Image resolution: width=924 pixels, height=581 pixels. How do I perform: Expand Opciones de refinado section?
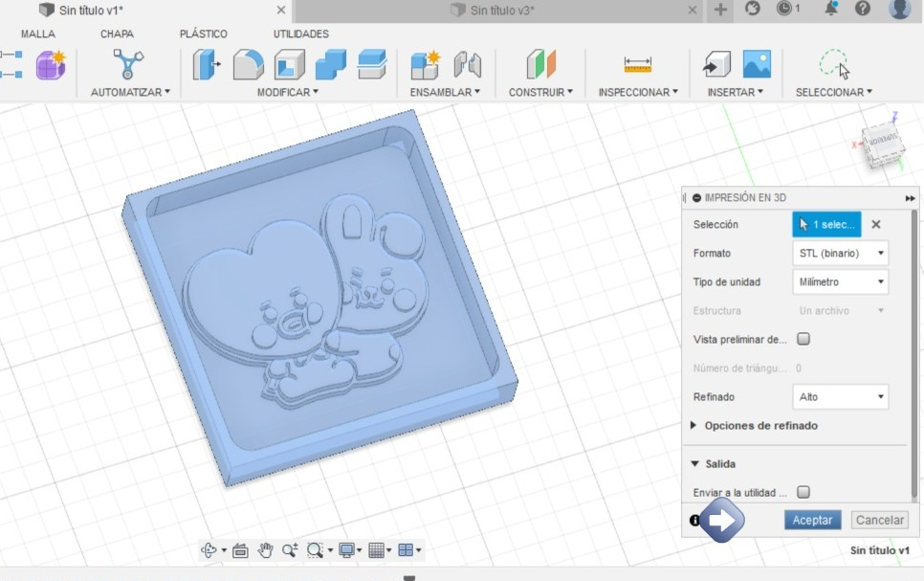tap(693, 425)
